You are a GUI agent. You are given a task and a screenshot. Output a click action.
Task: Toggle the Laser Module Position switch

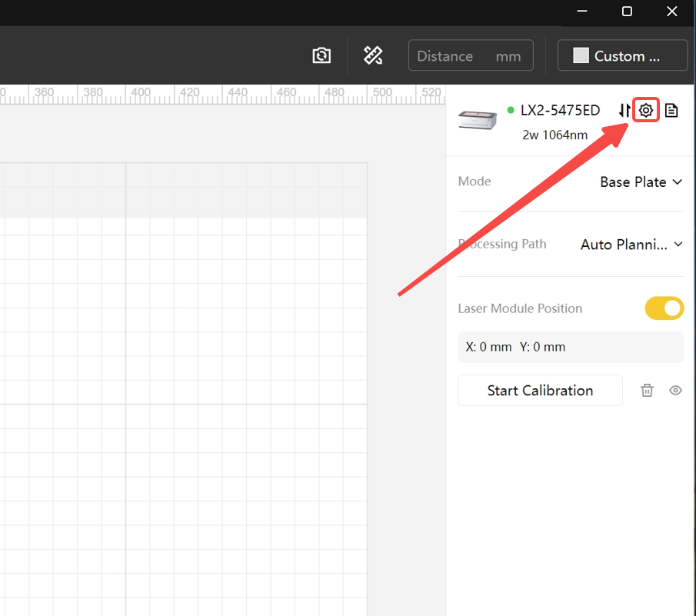pyautogui.click(x=664, y=308)
